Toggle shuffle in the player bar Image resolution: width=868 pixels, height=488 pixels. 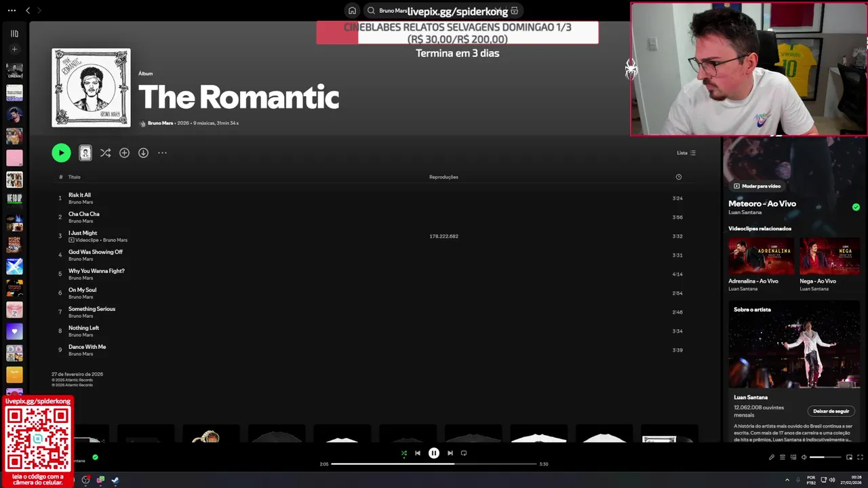(x=404, y=453)
